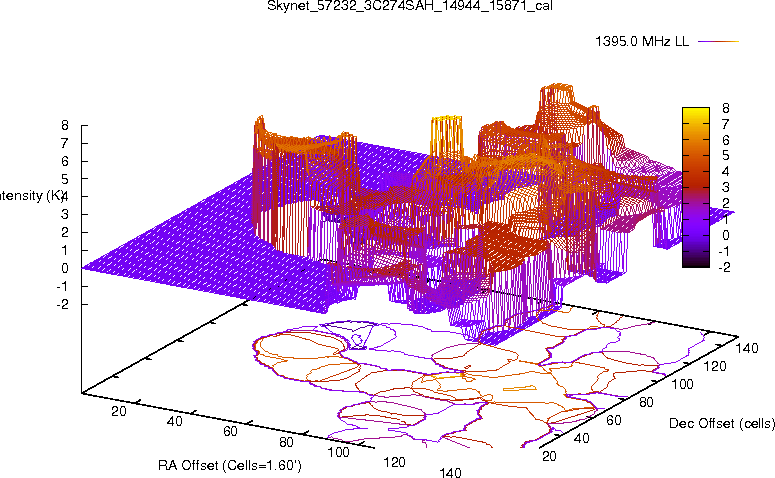Select color bar tick label -2
The image size is (775, 478).
(724, 267)
